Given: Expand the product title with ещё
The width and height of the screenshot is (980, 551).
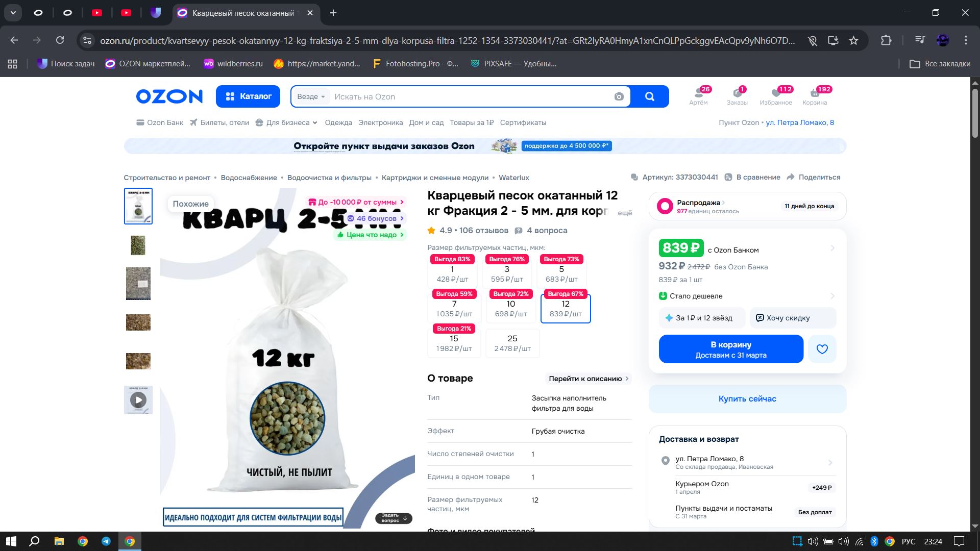Looking at the screenshot, I should coord(625,213).
